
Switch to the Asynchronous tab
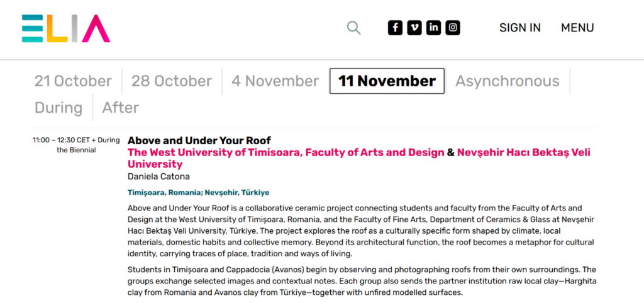pos(508,81)
